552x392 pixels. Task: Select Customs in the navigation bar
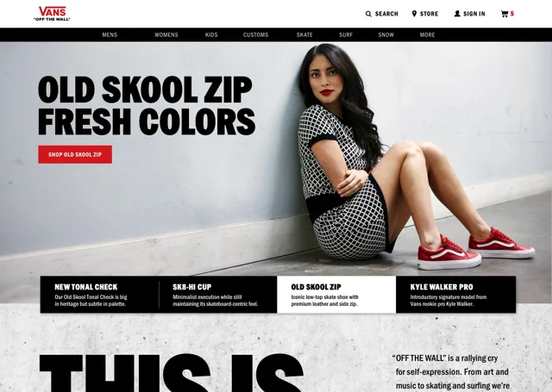255,34
